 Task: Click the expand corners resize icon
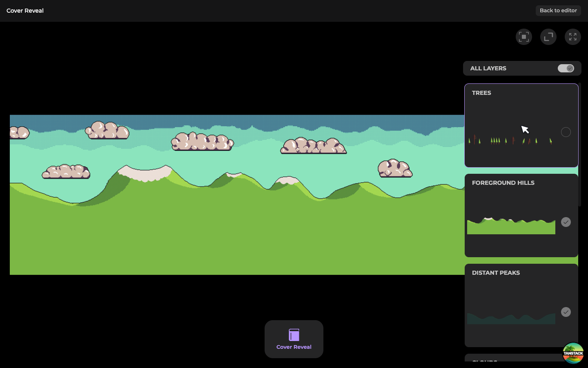[x=548, y=37]
